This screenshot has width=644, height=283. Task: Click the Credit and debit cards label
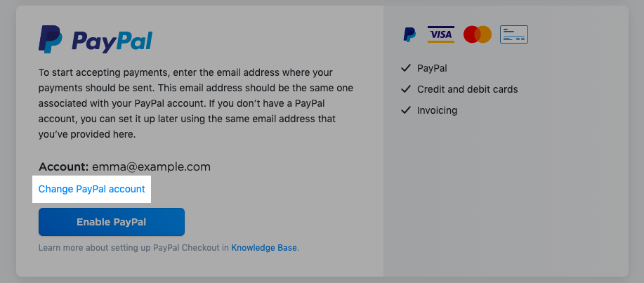tap(468, 89)
